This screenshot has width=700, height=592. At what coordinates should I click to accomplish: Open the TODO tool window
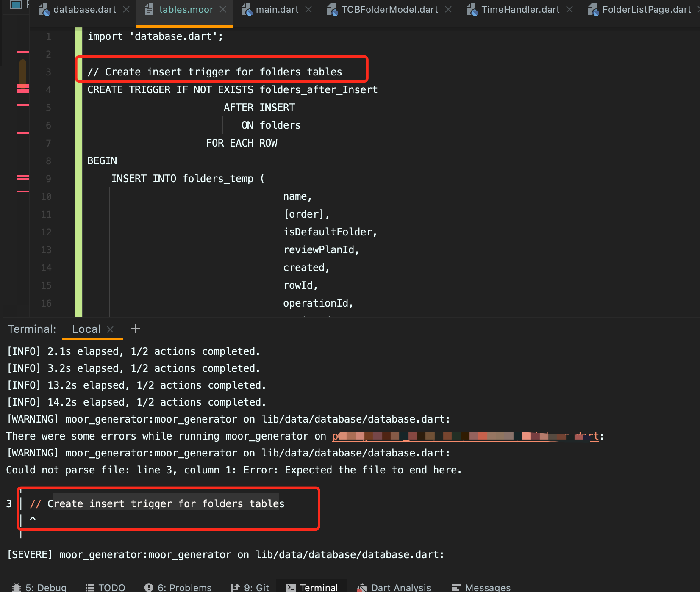click(x=105, y=587)
